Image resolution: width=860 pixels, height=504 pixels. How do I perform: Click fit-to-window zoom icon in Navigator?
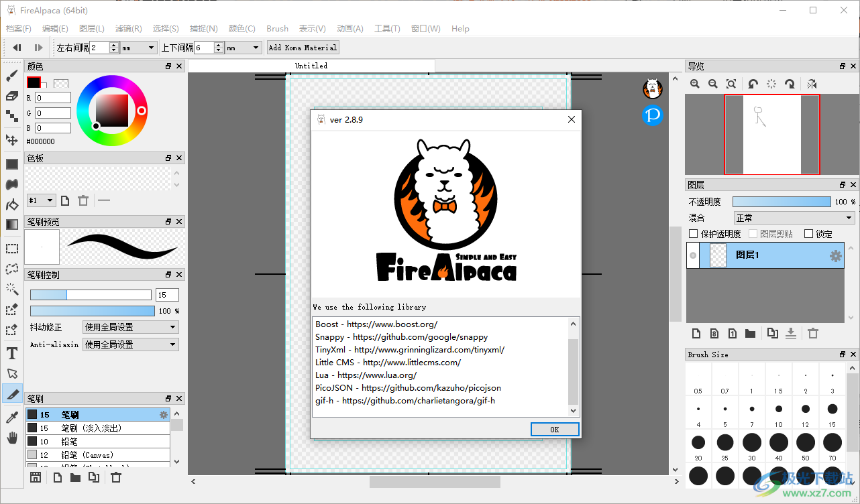731,84
